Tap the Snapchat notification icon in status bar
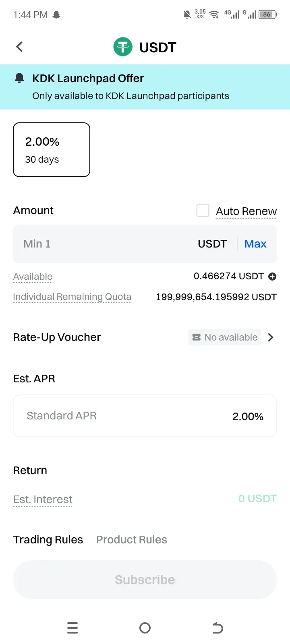 56,15
